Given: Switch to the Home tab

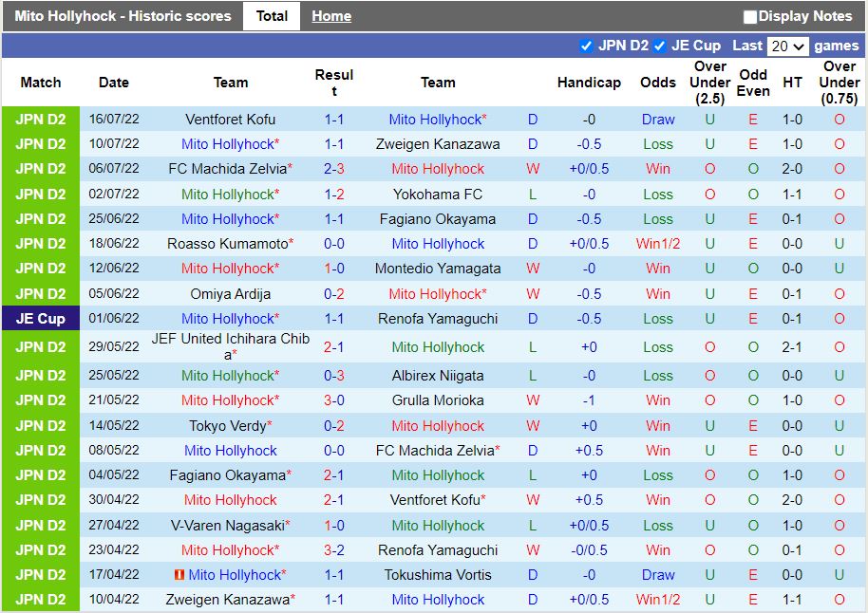Looking at the screenshot, I should [331, 16].
